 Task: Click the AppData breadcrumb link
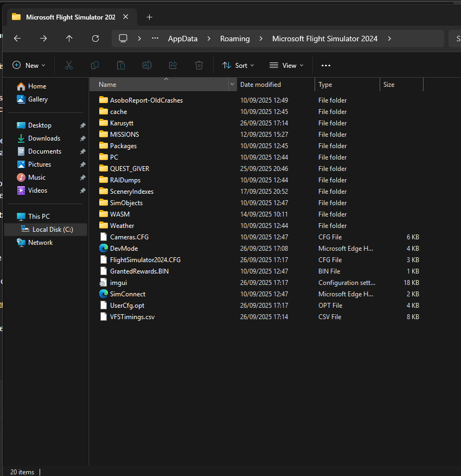coord(183,39)
